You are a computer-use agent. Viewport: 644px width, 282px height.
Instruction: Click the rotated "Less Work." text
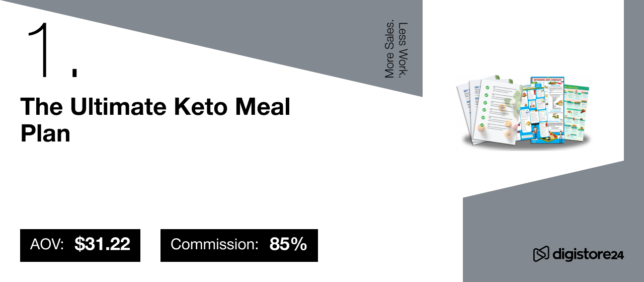click(x=403, y=50)
